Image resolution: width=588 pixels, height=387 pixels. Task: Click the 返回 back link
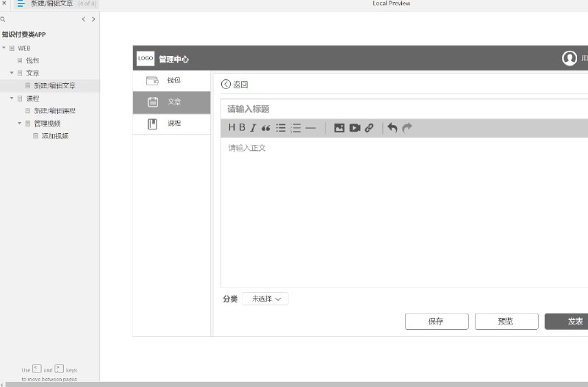coord(240,85)
